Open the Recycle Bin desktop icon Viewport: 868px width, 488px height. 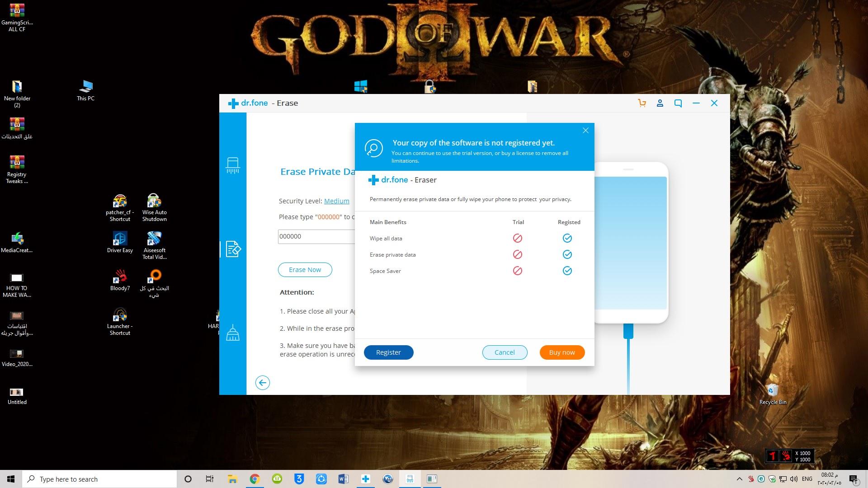[x=773, y=394]
